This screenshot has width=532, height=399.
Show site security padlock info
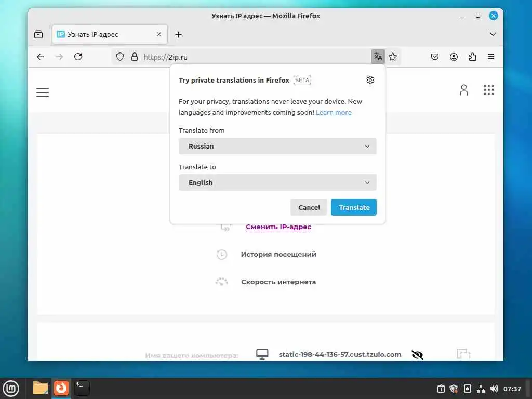pyautogui.click(x=135, y=57)
